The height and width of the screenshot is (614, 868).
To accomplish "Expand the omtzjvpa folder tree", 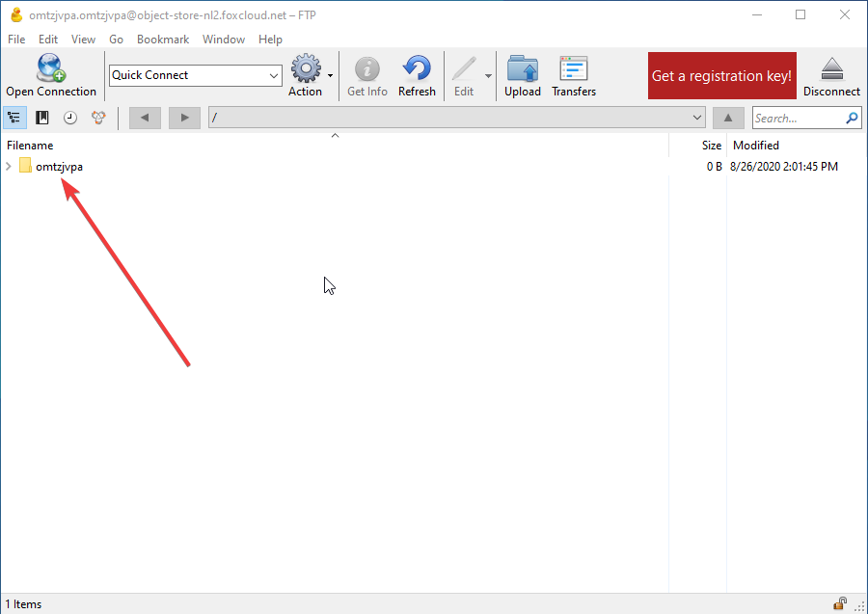I will coord(9,167).
